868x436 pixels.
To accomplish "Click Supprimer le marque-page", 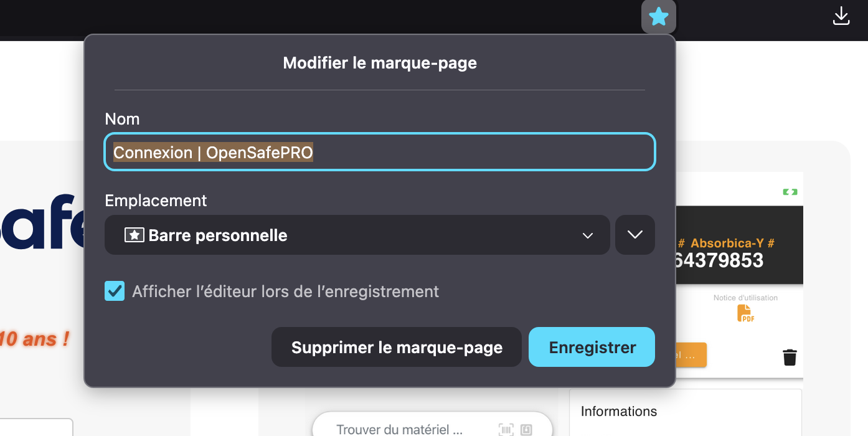I will coord(396,347).
